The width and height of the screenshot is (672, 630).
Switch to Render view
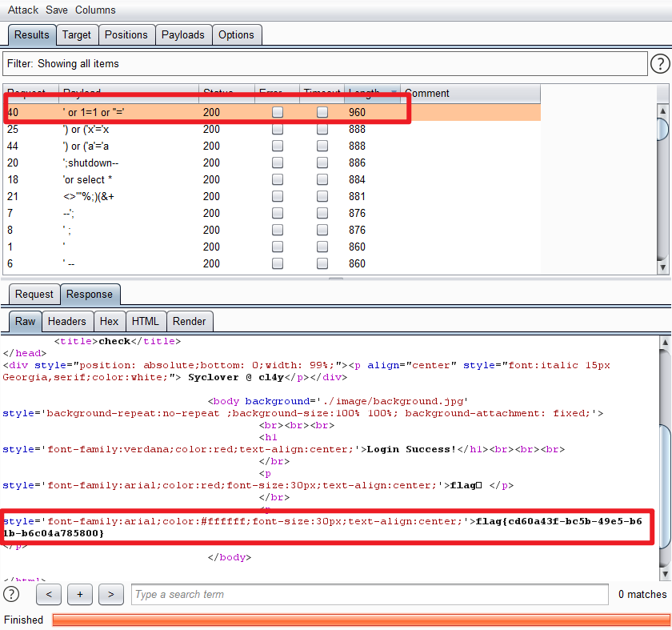(189, 321)
